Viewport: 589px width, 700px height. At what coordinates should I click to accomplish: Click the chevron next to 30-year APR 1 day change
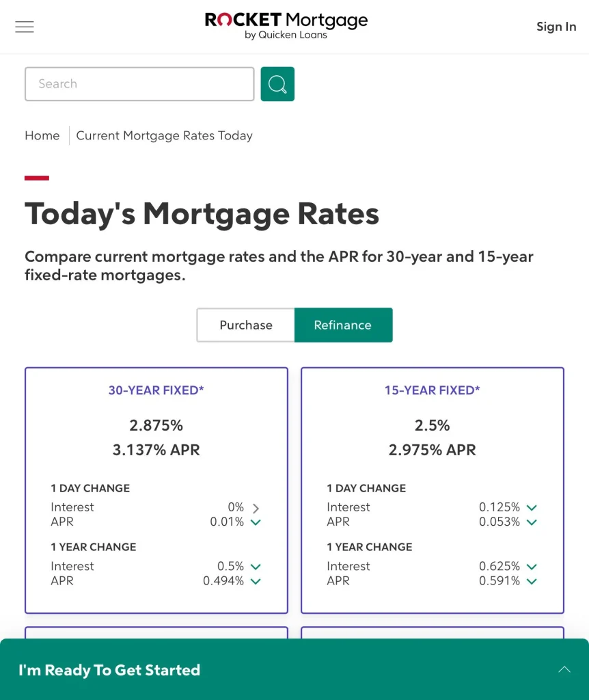tap(256, 522)
